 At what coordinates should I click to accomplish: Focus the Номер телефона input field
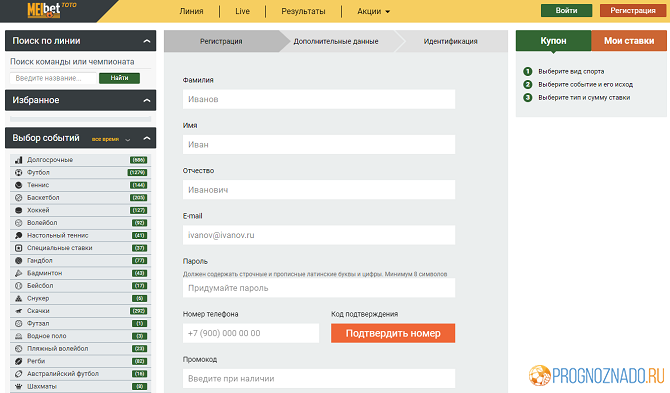[251, 333]
